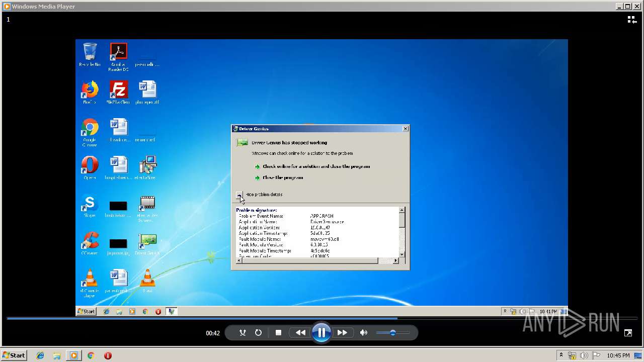Image resolution: width=644 pixels, height=362 pixels.
Task: Click FileZilla Client icon in the video
Action: click(x=118, y=93)
